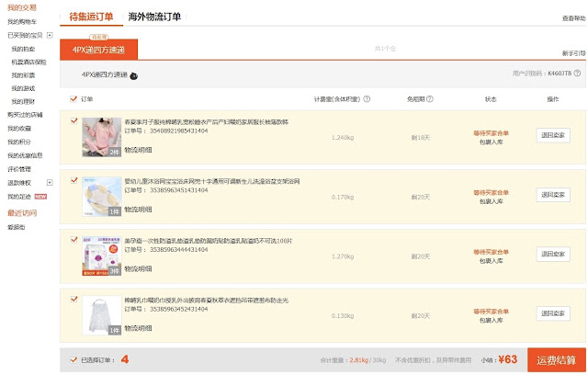Open the baby bath net product thumbnail
Viewport: 588px width, 375px height.
coord(102,197)
